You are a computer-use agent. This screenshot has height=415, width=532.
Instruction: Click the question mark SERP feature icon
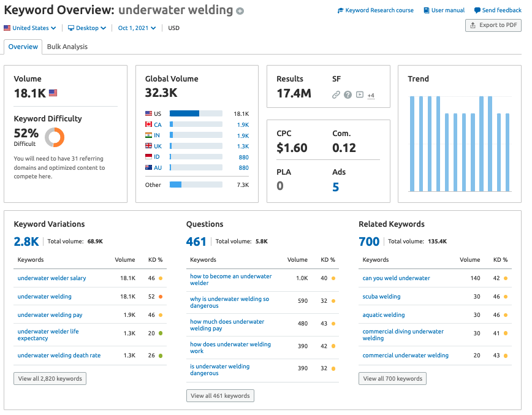(348, 95)
